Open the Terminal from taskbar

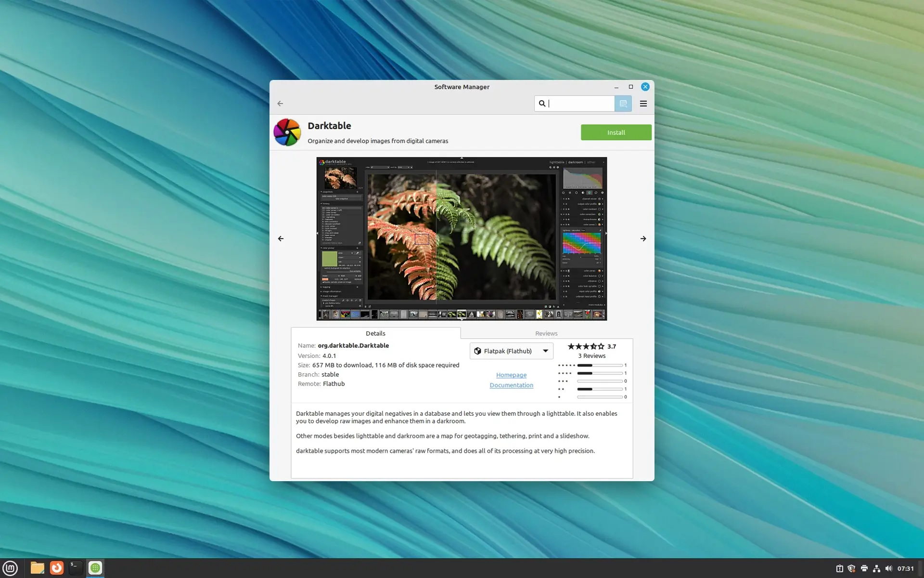coord(76,568)
